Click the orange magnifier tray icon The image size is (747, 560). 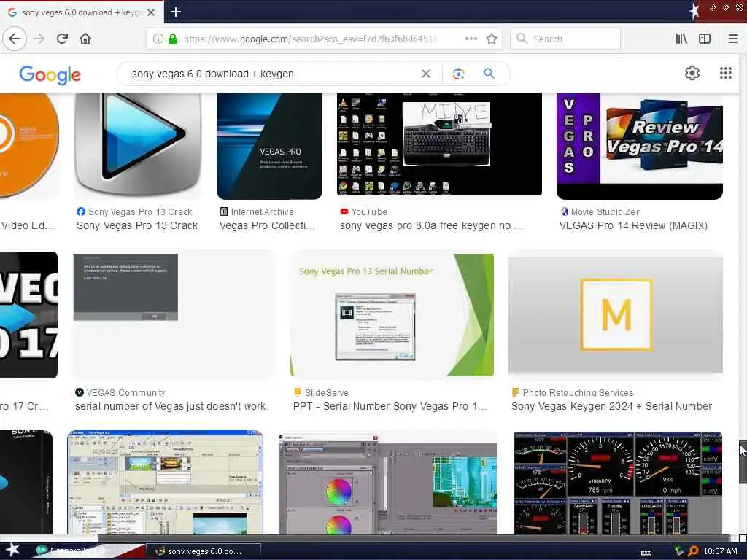pyautogui.click(x=693, y=551)
